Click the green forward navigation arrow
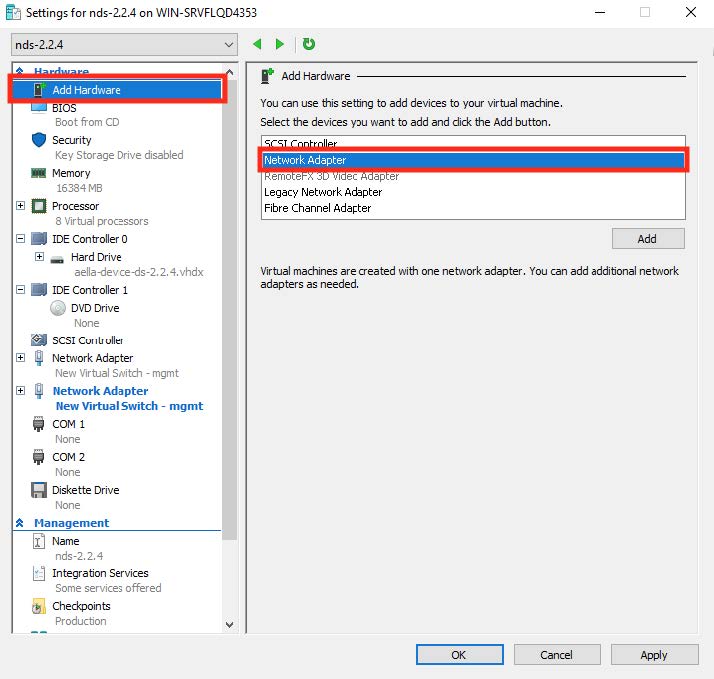 tap(280, 44)
